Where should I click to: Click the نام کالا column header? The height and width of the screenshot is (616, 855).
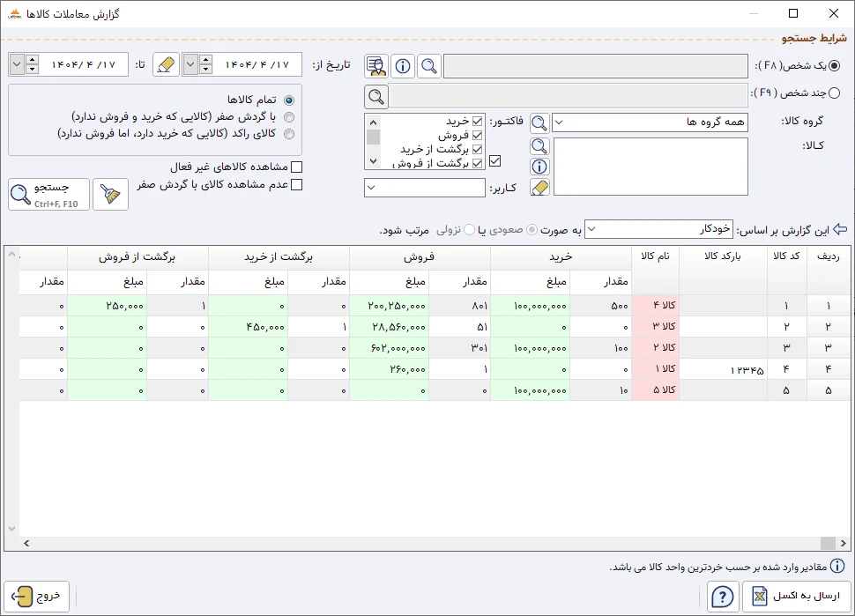[656, 270]
